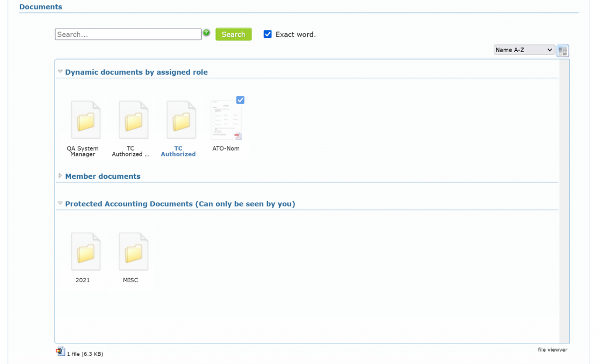The image size is (599, 364).
Task: Deselect the ATO-Nom file checkbox
Action: pos(240,100)
